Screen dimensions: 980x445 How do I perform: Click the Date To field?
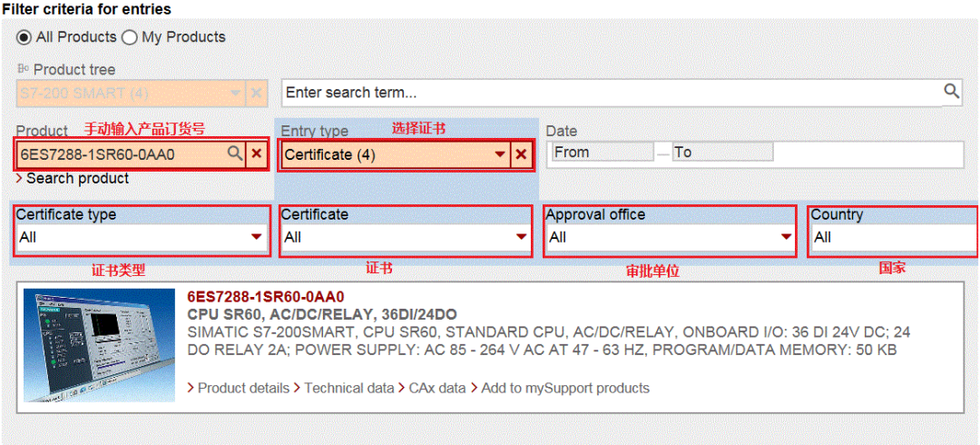coord(722,152)
